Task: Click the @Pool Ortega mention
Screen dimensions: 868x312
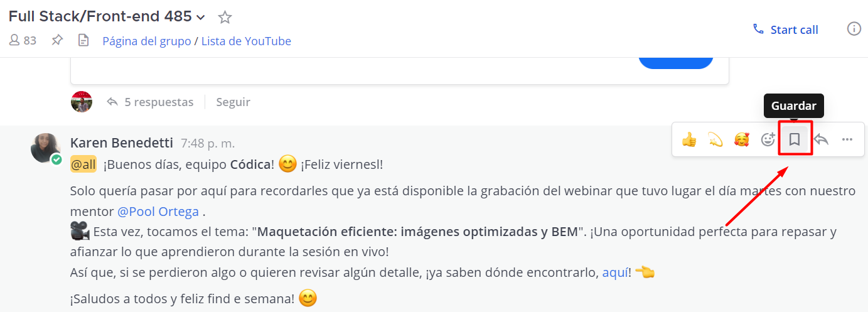Action: 158,212
